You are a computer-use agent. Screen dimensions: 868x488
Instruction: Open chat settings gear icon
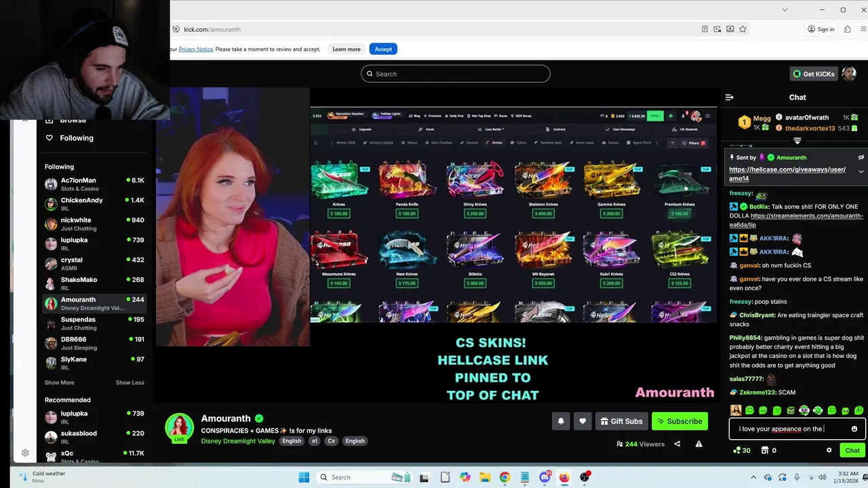829,450
